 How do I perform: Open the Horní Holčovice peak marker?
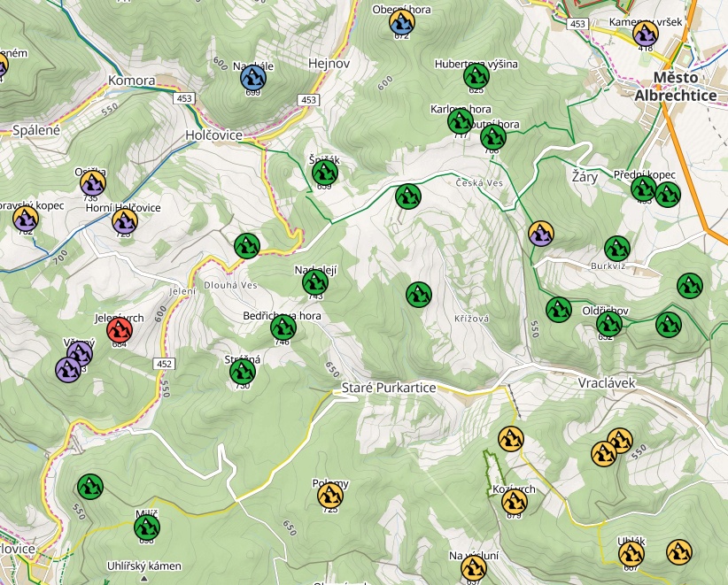click(124, 221)
